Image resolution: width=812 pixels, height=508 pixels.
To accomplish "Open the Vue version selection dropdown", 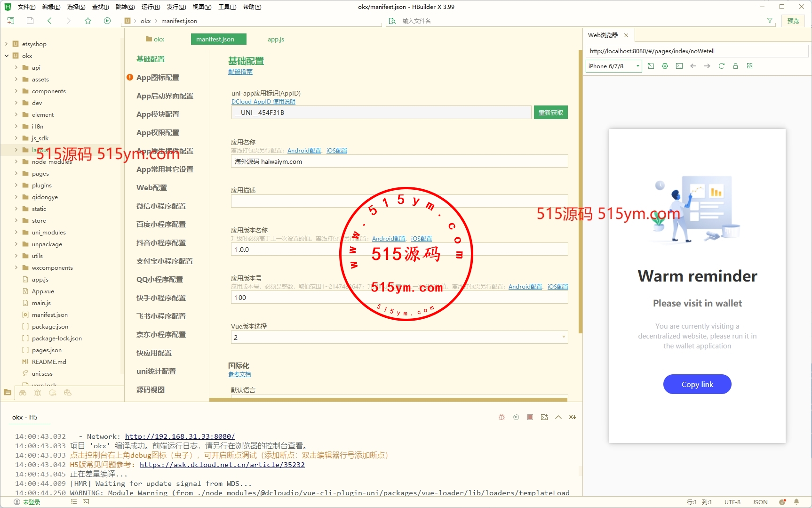I will [399, 338].
